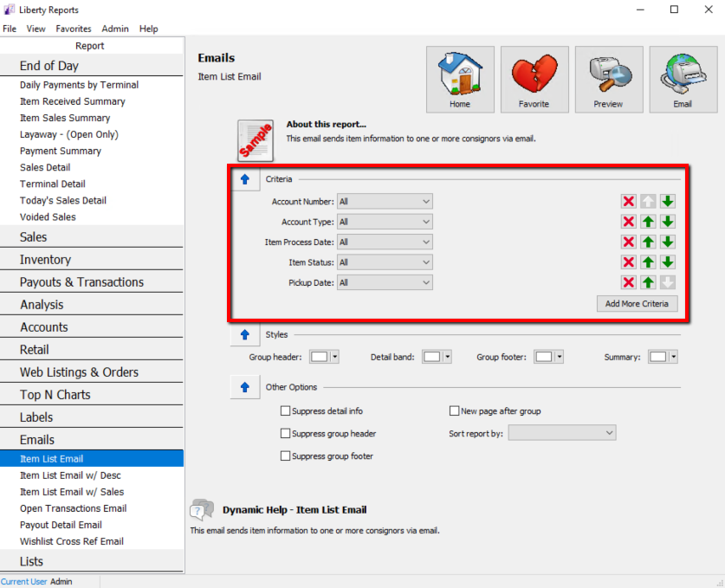Expand the Top N Charts category
725x588 pixels.
[92, 395]
